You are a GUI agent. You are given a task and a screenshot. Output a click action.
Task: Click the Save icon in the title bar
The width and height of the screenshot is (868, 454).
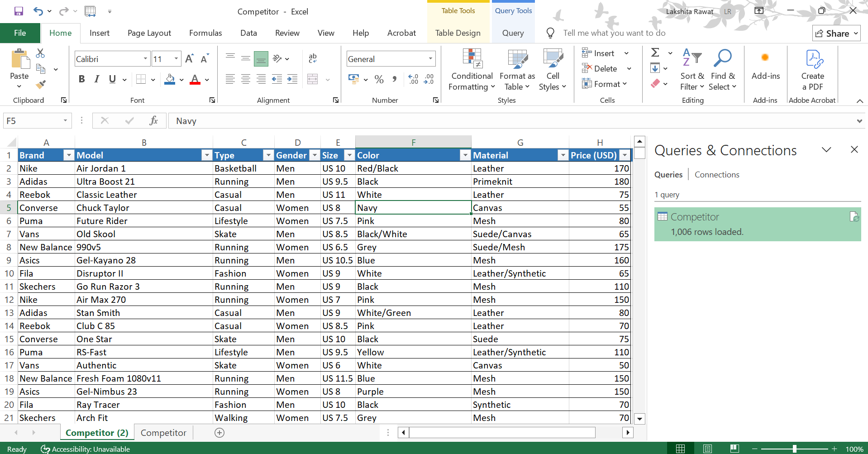point(19,11)
